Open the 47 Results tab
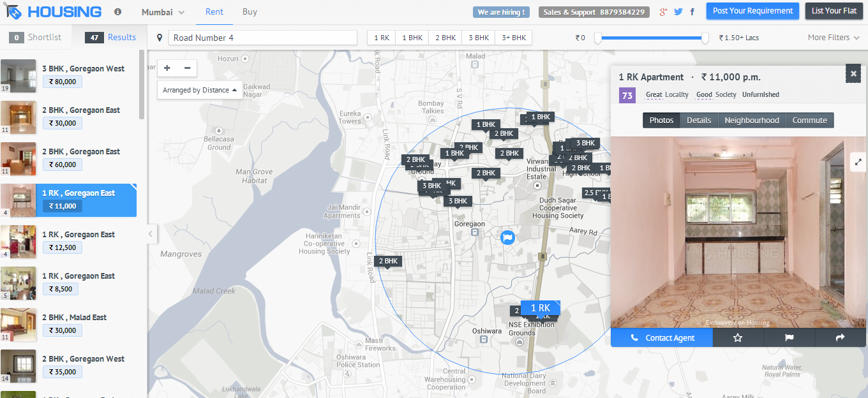The height and width of the screenshot is (398, 868). click(110, 38)
